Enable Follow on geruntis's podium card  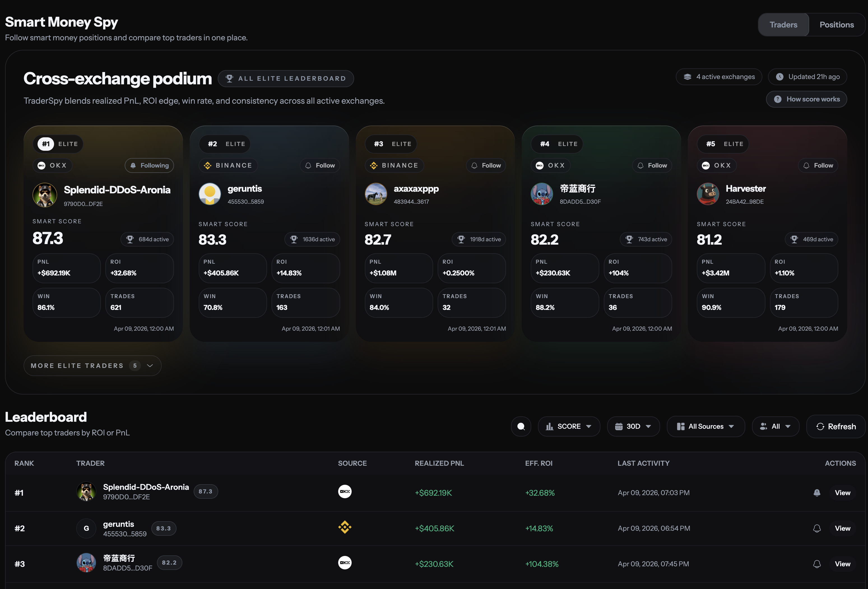[x=320, y=165]
